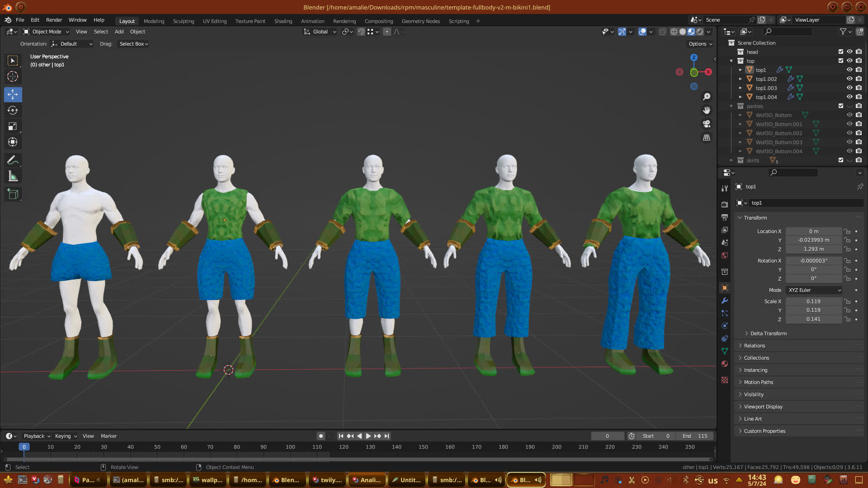Open the Render menu
Screen dimensions: 868x488
tap(54, 20)
